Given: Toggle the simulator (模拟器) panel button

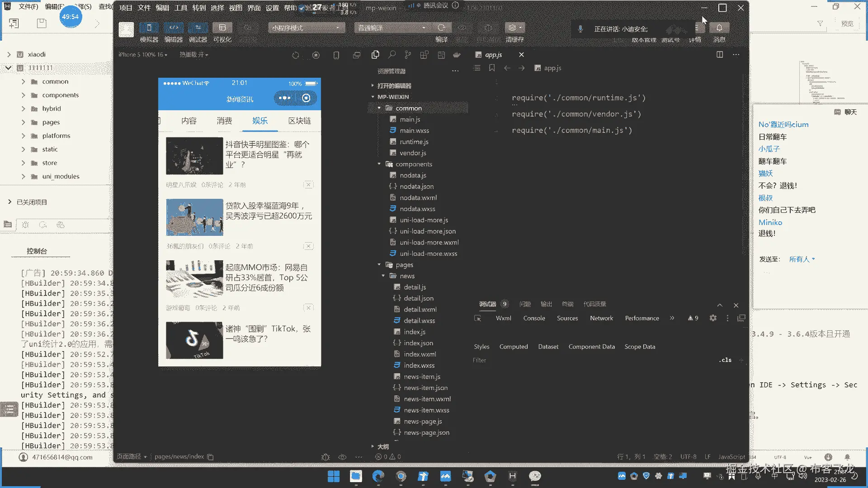Looking at the screenshot, I should point(149,28).
